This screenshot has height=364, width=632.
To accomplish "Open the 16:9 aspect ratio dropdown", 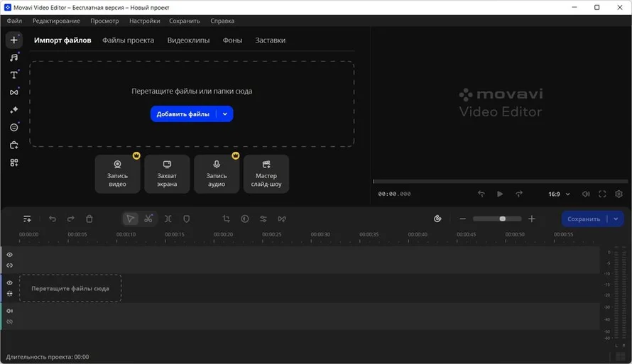I will coord(559,194).
